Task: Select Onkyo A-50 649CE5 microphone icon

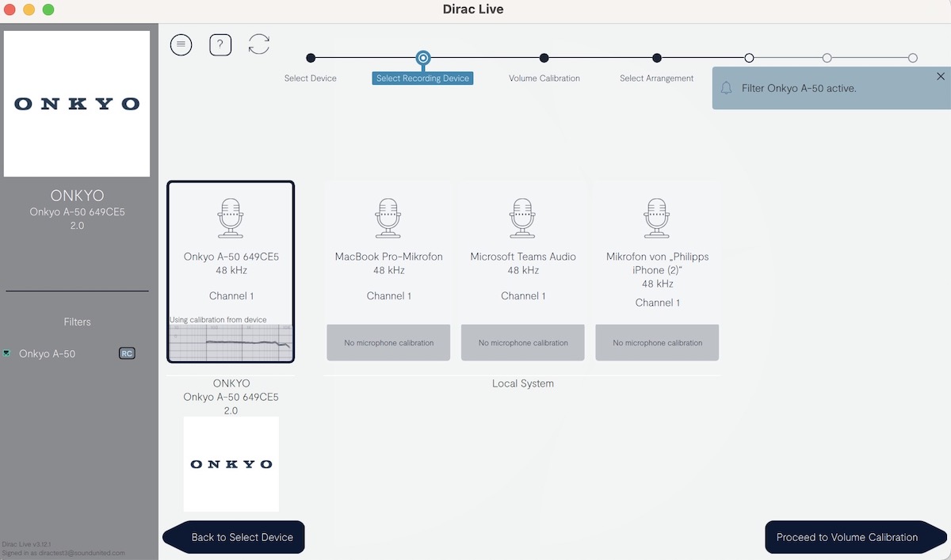Action: (231, 218)
